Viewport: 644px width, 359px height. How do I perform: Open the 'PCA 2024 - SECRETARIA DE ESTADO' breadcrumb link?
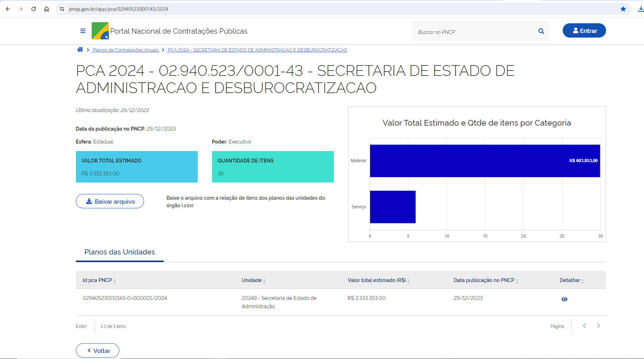(257, 50)
